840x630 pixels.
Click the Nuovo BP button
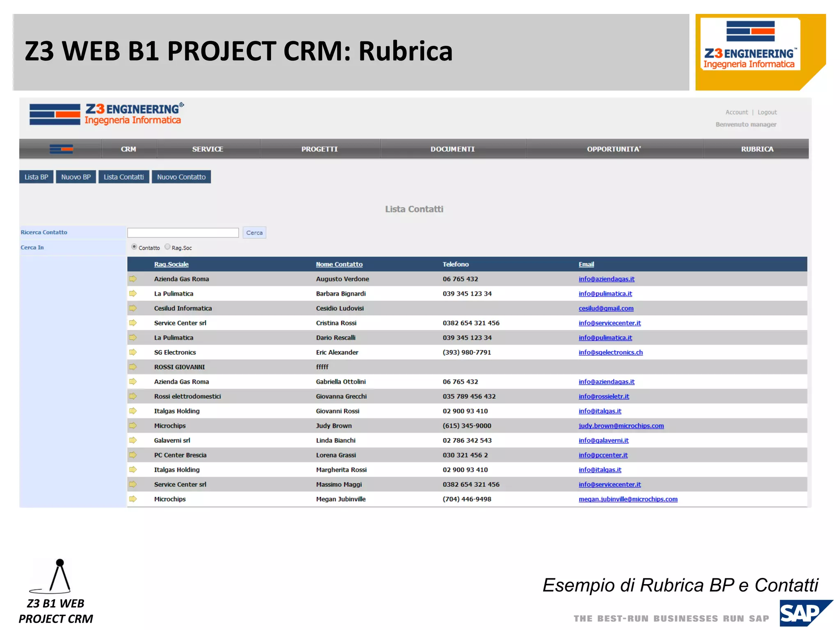click(x=76, y=177)
